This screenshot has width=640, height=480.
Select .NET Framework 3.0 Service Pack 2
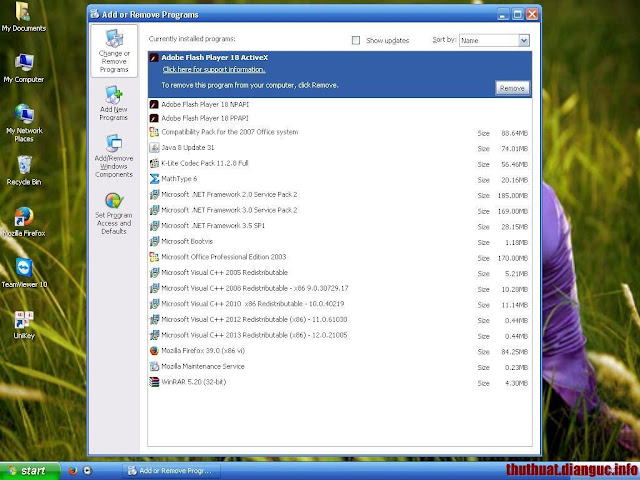pos(340,210)
